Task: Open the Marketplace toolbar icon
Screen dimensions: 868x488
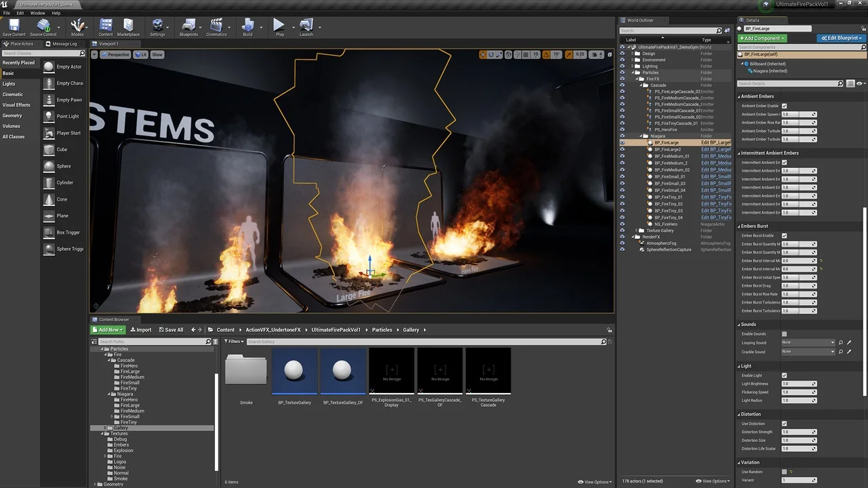Action: [x=128, y=26]
